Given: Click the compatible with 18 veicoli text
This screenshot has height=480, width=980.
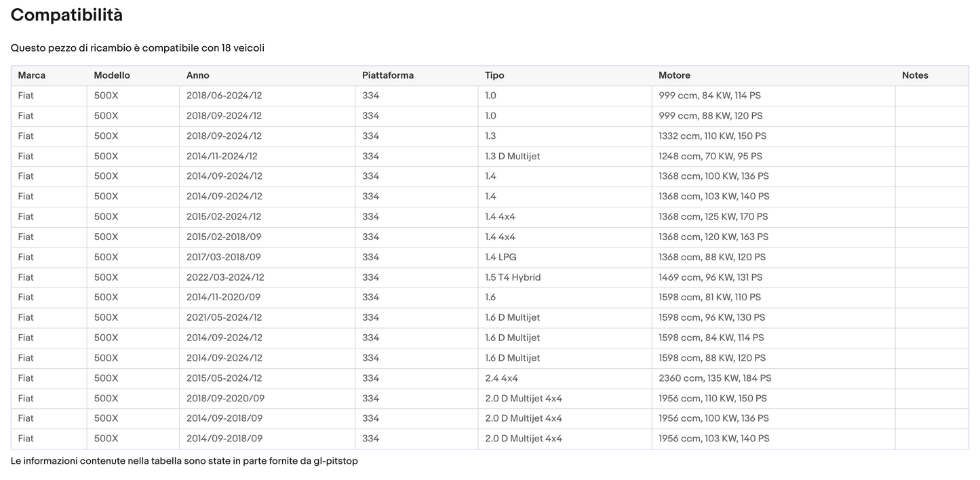Looking at the screenshot, I should pos(137,48).
